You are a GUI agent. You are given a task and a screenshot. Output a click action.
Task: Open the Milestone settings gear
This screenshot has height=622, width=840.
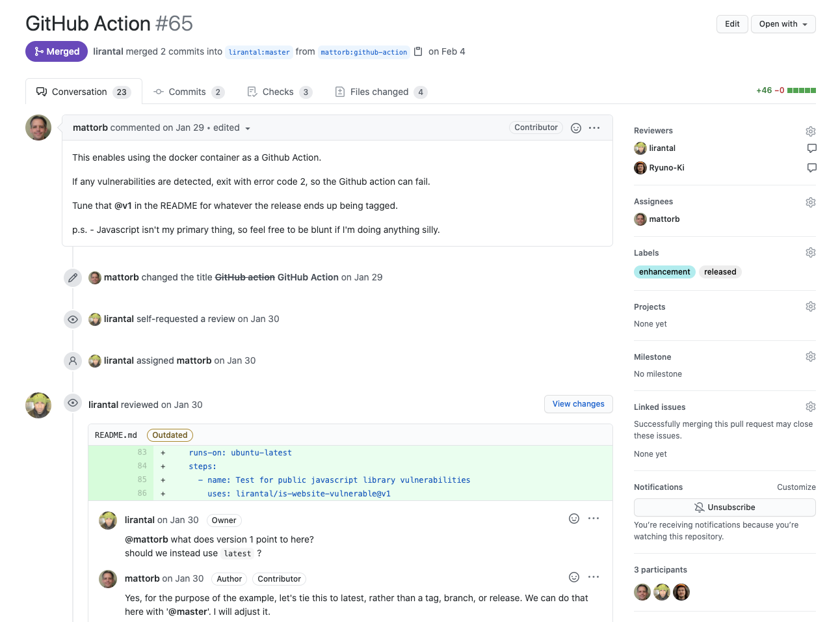tap(811, 357)
